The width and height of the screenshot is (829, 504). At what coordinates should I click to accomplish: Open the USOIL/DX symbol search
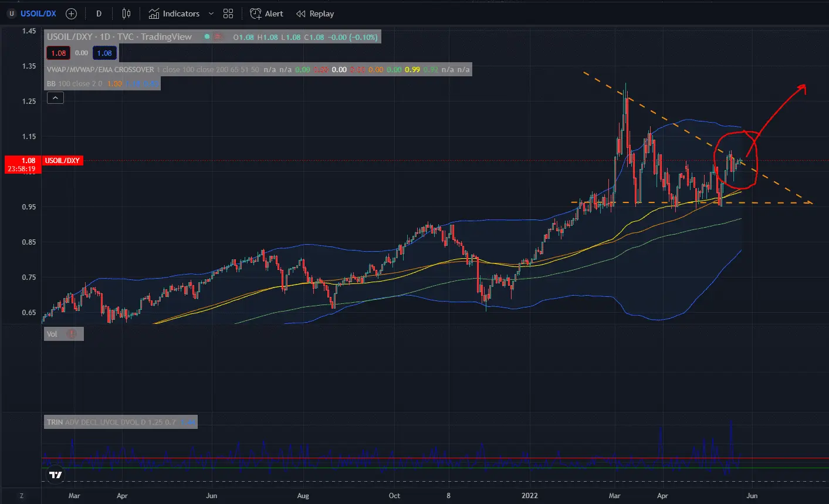[38, 13]
